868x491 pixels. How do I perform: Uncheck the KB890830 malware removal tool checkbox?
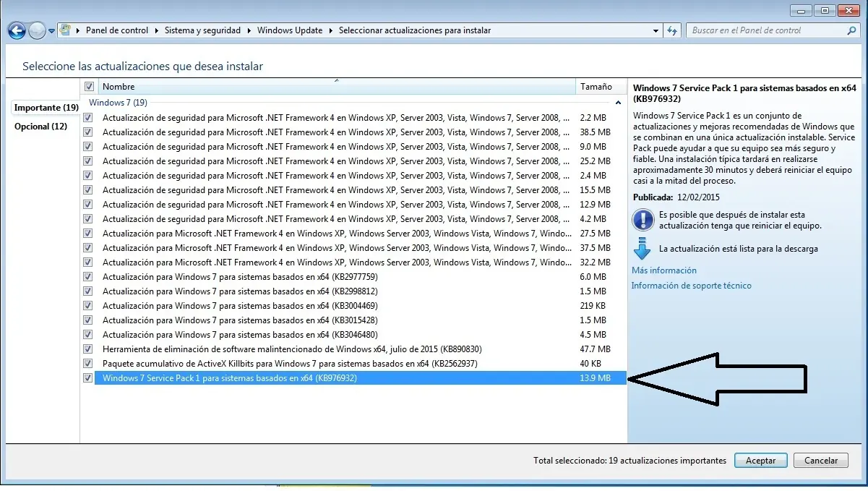click(x=88, y=349)
